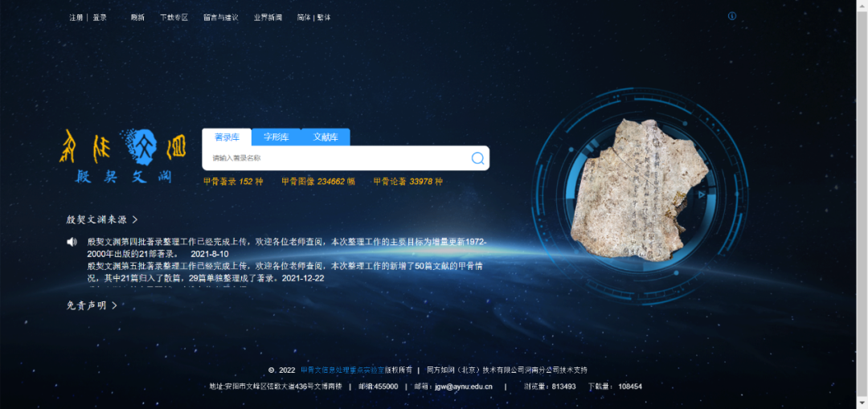Switch to the 字形库 tab
The image size is (868, 409).
pos(276,137)
